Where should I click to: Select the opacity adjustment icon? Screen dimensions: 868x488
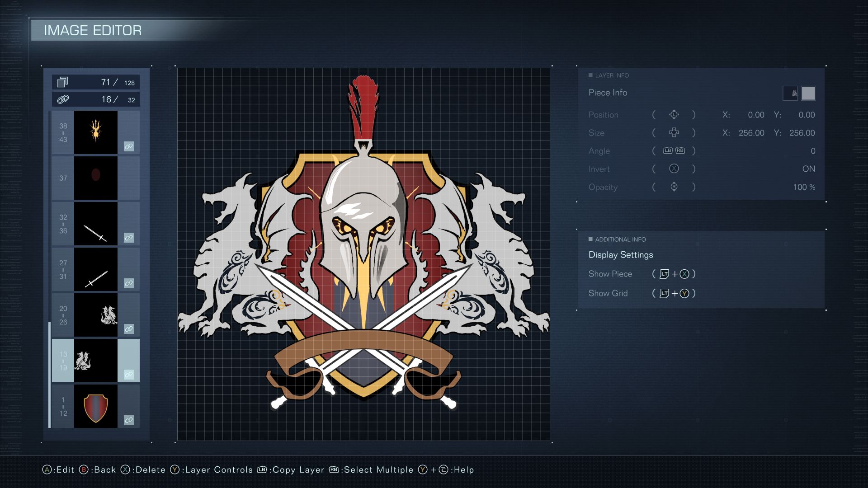pyautogui.click(x=672, y=187)
